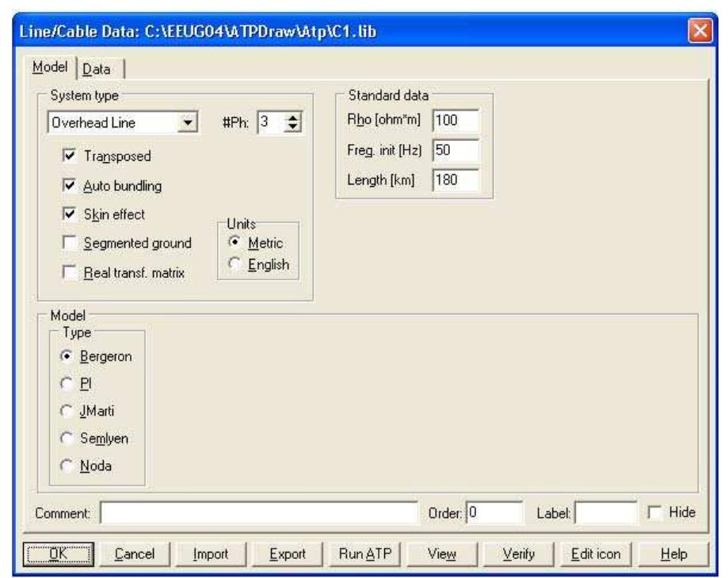Open the Overhead Line system type dropdown
This screenshot has height=578, width=728.
click(188, 123)
